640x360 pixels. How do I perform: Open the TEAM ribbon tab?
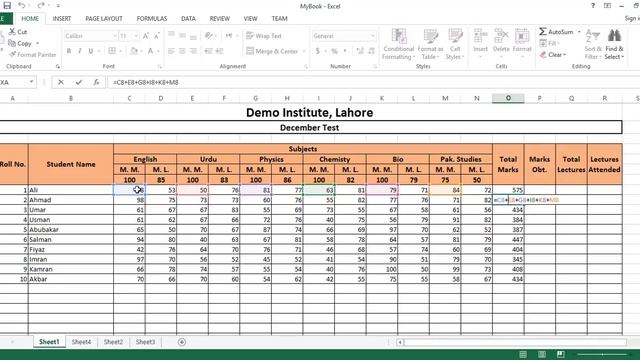279,18
